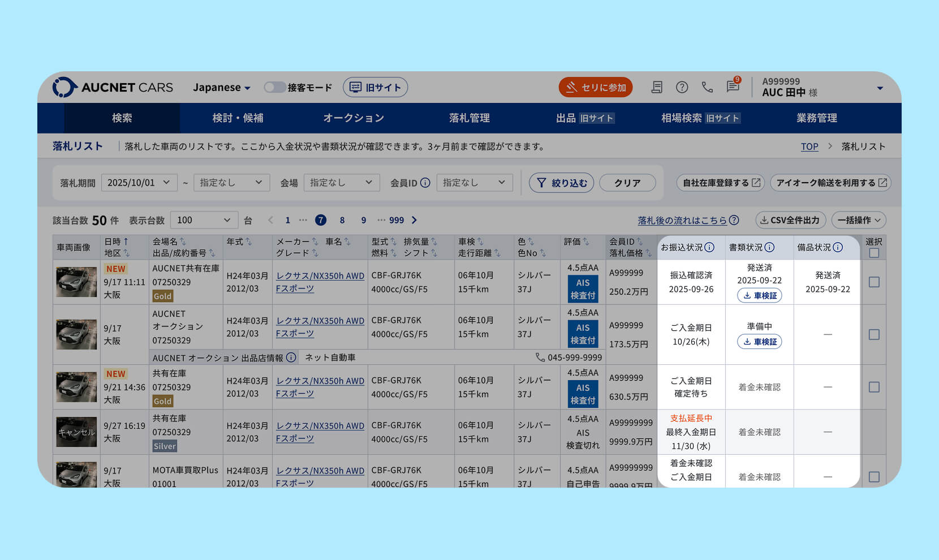Click the document list icon in header
Screen dimensions: 939x560
[x=657, y=87]
